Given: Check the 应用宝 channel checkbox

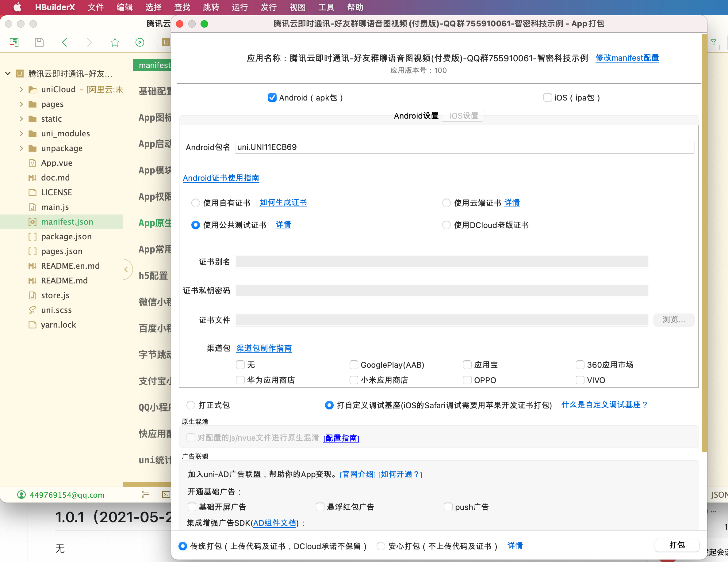Looking at the screenshot, I should pyautogui.click(x=467, y=365).
